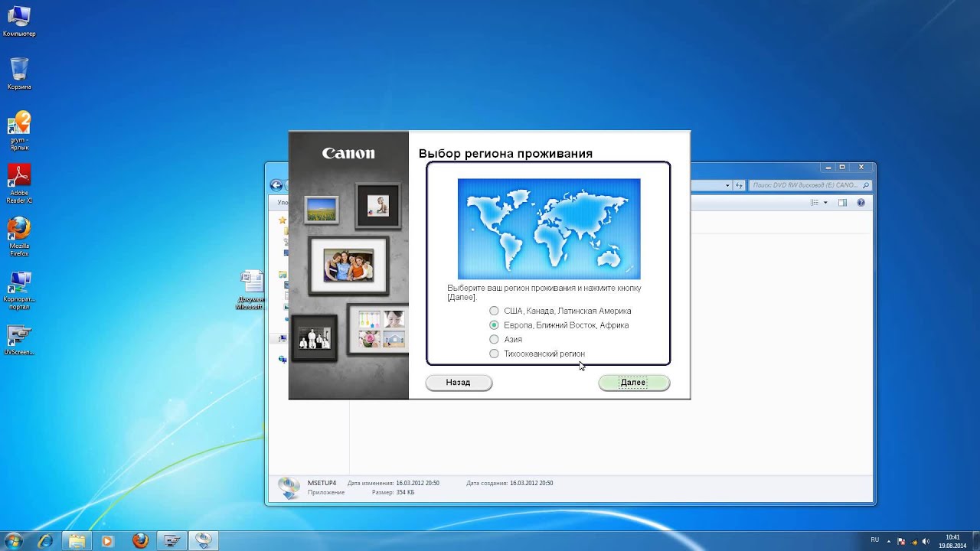The height and width of the screenshot is (551, 980).
Task: Click Размер: 354 КБ in details pane
Action: click(393, 492)
